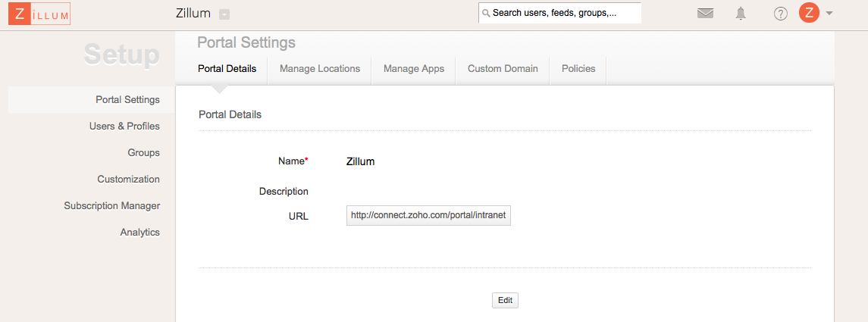The width and height of the screenshot is (868, 322).
Task: Expand the Zillum portal switcher dropdown
Action: click(x=224, y=14)
